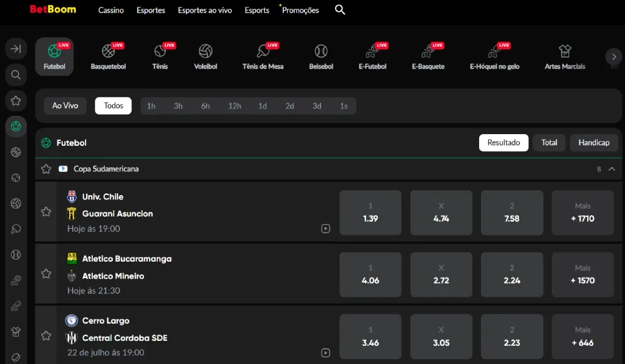
Task: Filter matches within 3h
Action: (x=178, y=106)
